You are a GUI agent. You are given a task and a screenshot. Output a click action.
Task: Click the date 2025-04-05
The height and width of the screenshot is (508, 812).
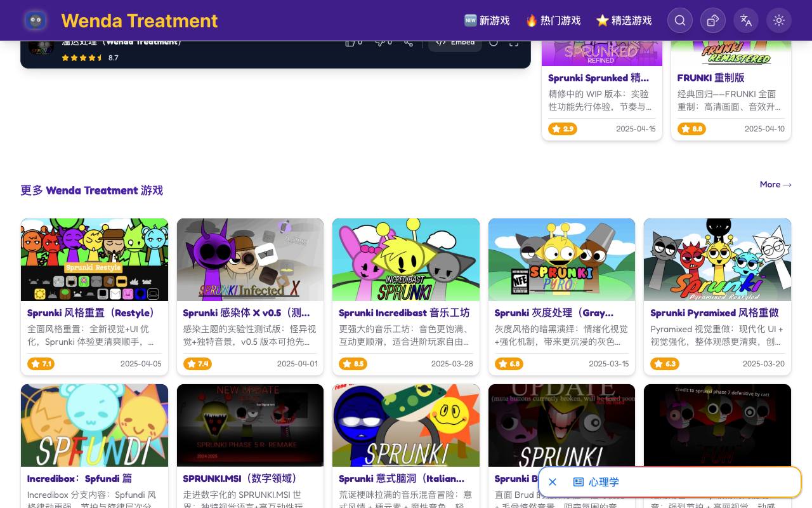coord(141,364)
